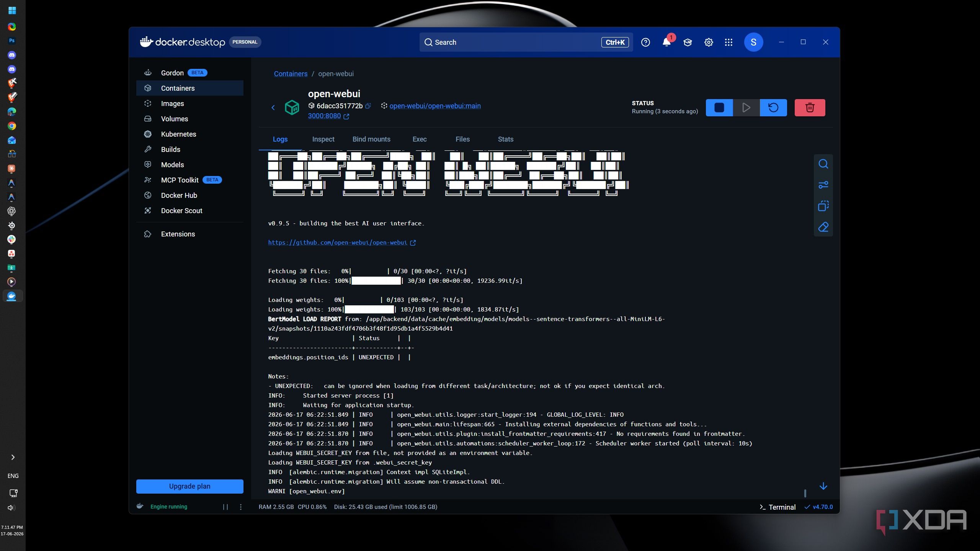This screenshot has height=551, width=980.
Task: Jump to bottom of logs arrow
Action: coord(823,486)
